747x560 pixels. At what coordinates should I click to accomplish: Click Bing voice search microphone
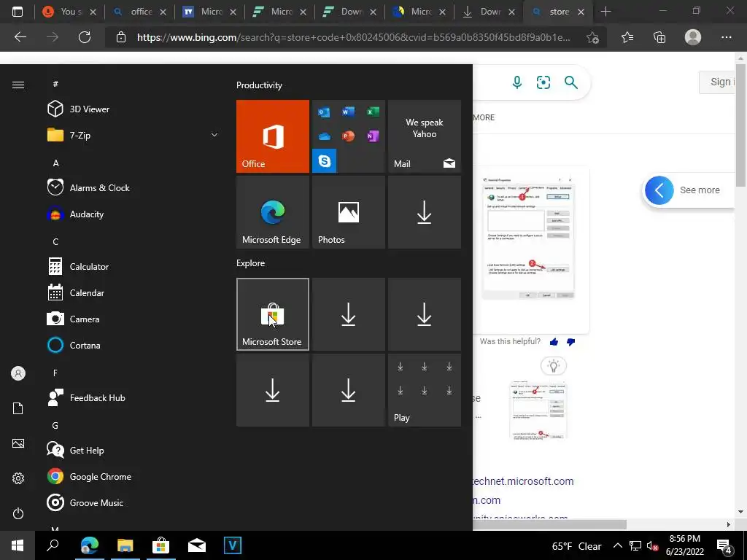[x=517, y=82]
